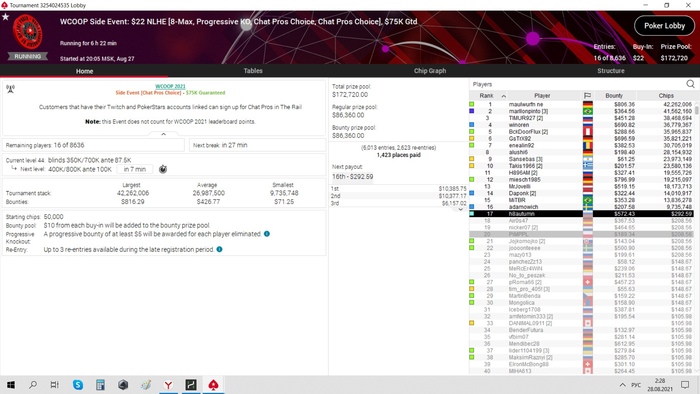Click the Poker Lobby button
The image size is (700, 394).
[664, 26]
